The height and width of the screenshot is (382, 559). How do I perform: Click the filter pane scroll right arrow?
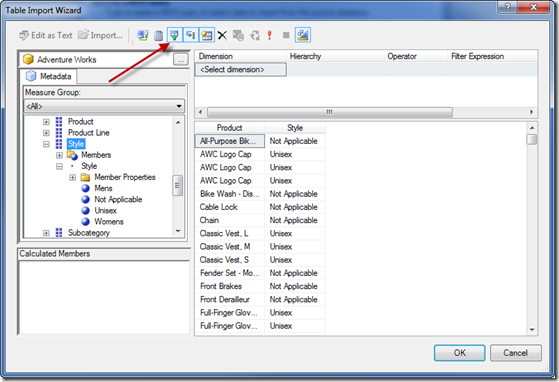tap(531, 112)
